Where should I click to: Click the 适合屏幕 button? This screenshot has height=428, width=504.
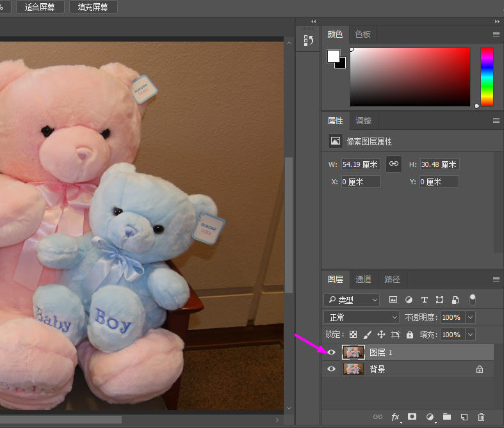coord(40,7)
